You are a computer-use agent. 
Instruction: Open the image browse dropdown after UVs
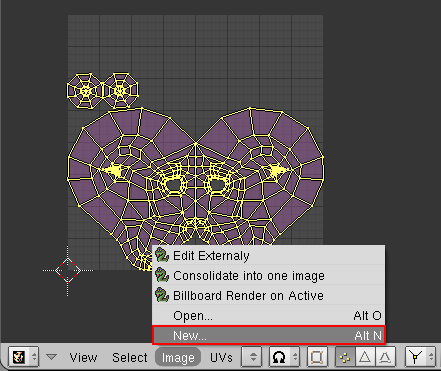pos(253,357)
